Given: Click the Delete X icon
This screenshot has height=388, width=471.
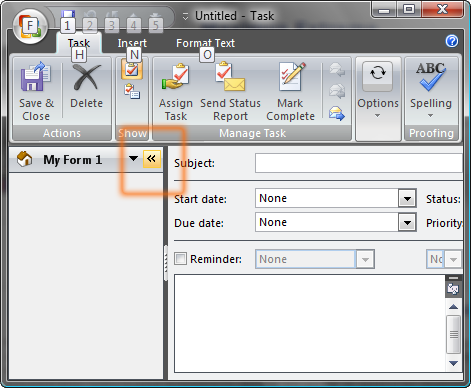Looking at the screenshot, I should pos(87,77).
